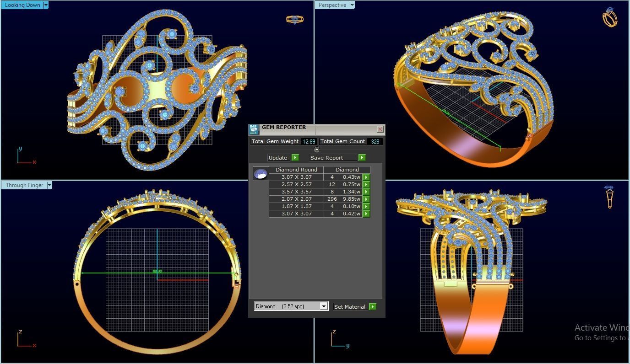Select the quantity 12 cell
Screen dimensions: 630x364
click(x=332, y=184)
